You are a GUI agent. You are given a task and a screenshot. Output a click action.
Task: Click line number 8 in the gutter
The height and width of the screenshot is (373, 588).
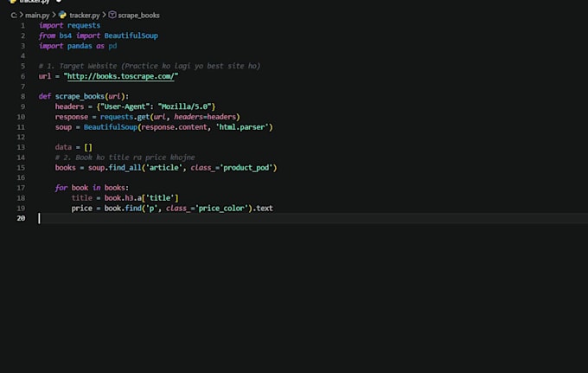click(22, 96)
